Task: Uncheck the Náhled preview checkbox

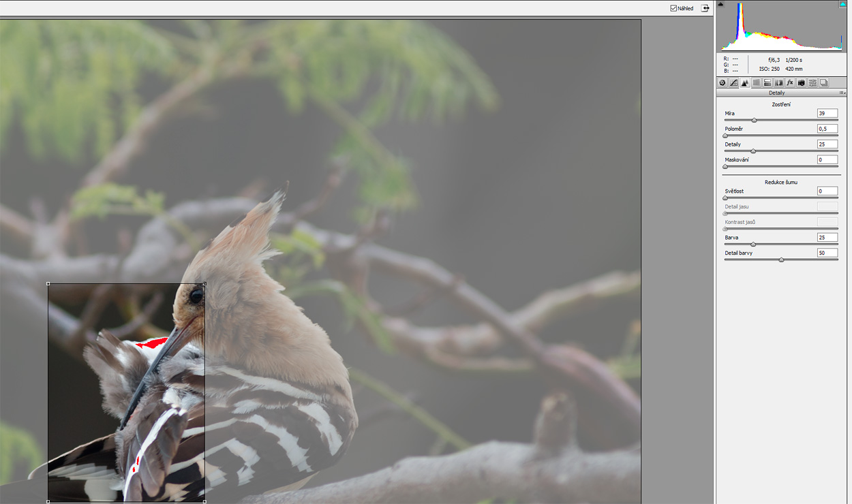Action: point(673,8)
